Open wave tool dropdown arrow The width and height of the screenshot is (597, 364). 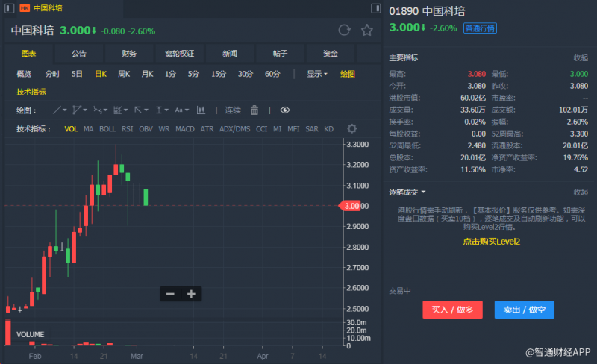pyautogui.click(x=105, y=110)
